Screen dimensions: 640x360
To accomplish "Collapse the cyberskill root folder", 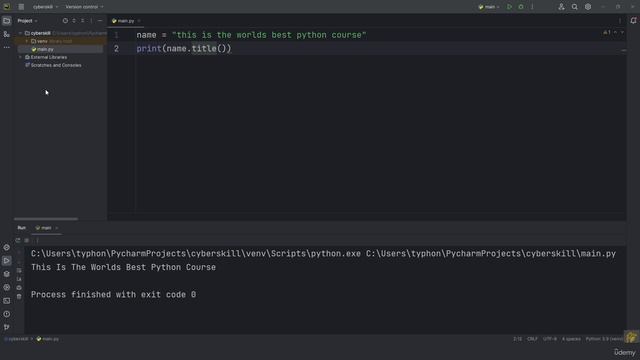I will [20, 33].
